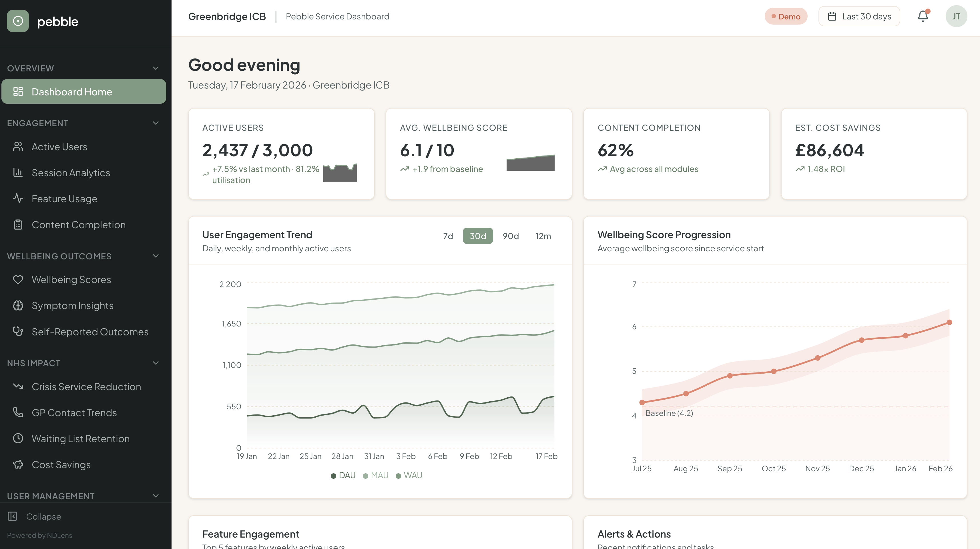The width and height of the screenshot is (980, 549).
Task: Toggle the DAU legend in engagement chart
Action: (x=342, y=475)
